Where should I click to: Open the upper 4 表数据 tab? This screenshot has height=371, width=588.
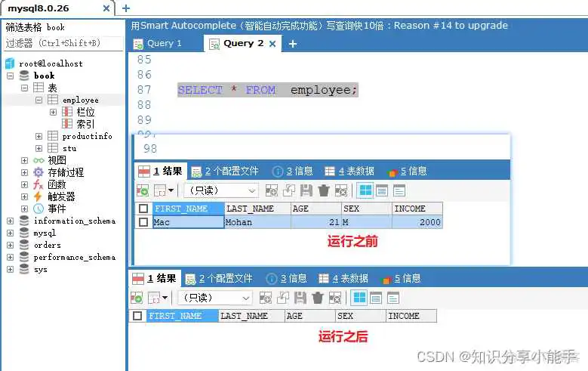tap(349, 172)
